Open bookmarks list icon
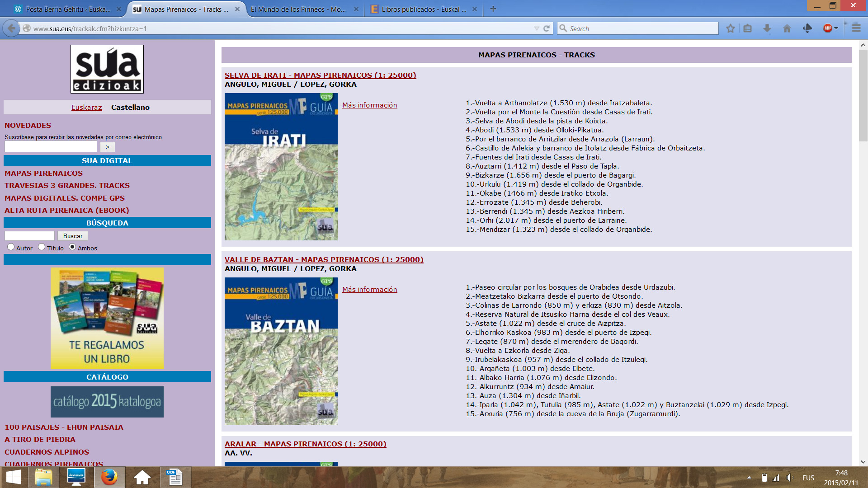Screen dimensions: 868x488 coord(748,28)
